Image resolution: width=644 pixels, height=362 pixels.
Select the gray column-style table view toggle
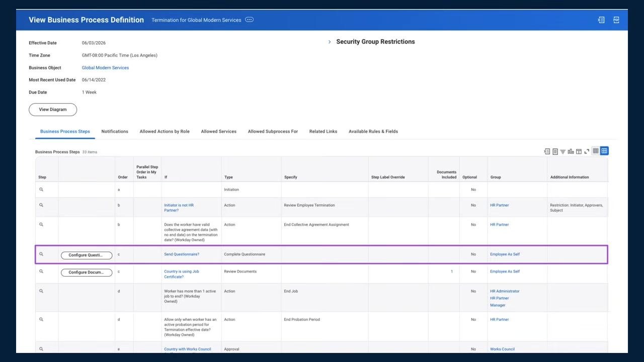click(x=596, y=151)
